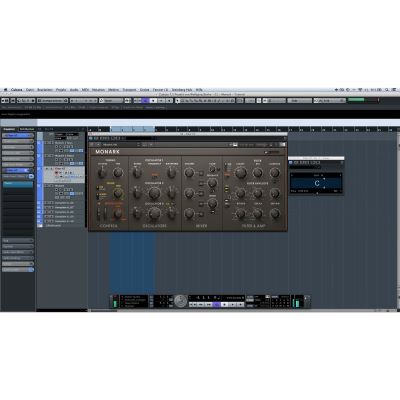Open the Monark preset name dropdown
The image size is (400, 400).
[x=121, y=145]
